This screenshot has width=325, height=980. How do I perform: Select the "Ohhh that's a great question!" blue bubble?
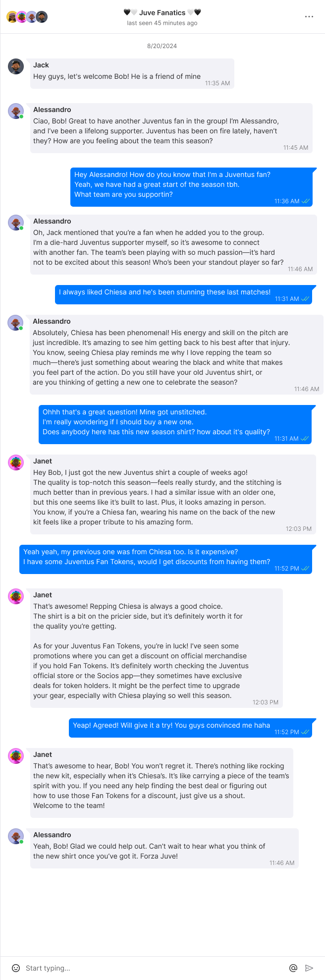click(175, 425)
